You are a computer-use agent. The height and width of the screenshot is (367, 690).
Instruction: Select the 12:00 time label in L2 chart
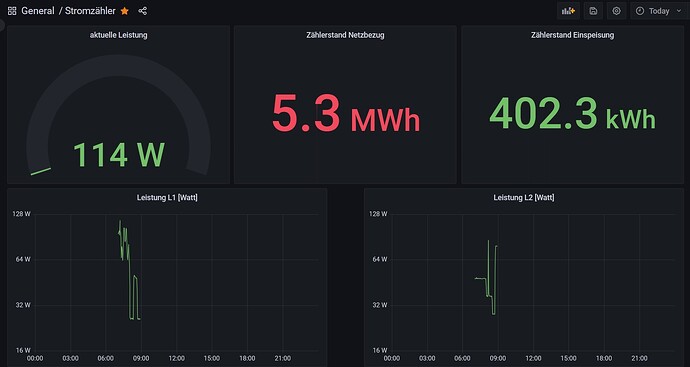(533, 359)
